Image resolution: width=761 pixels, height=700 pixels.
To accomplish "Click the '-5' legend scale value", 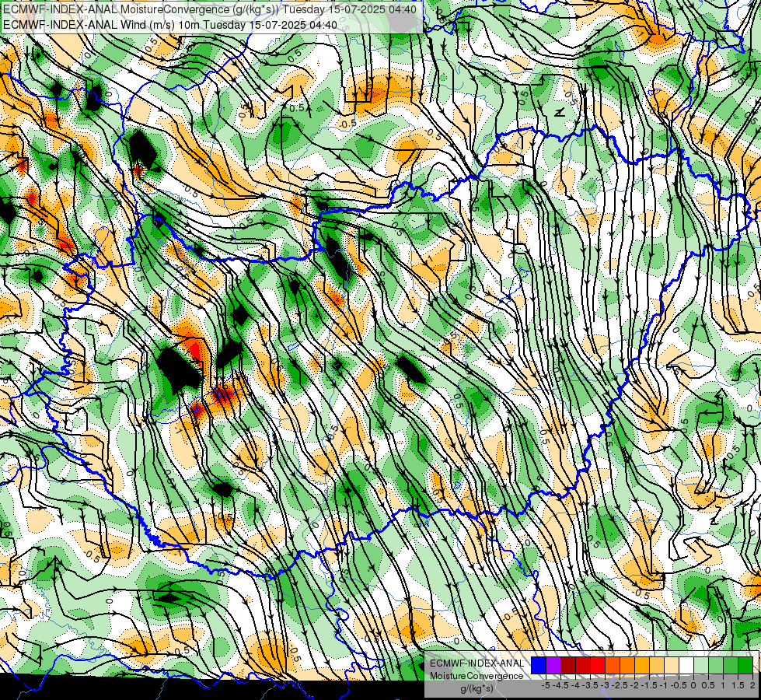I will click(546, 685).
